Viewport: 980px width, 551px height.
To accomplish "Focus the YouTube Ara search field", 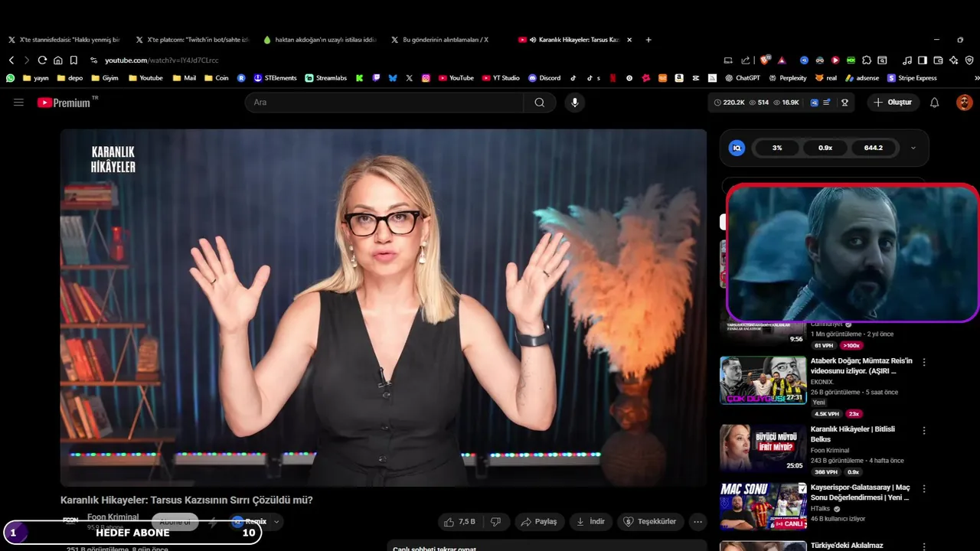I will [384, 102].
